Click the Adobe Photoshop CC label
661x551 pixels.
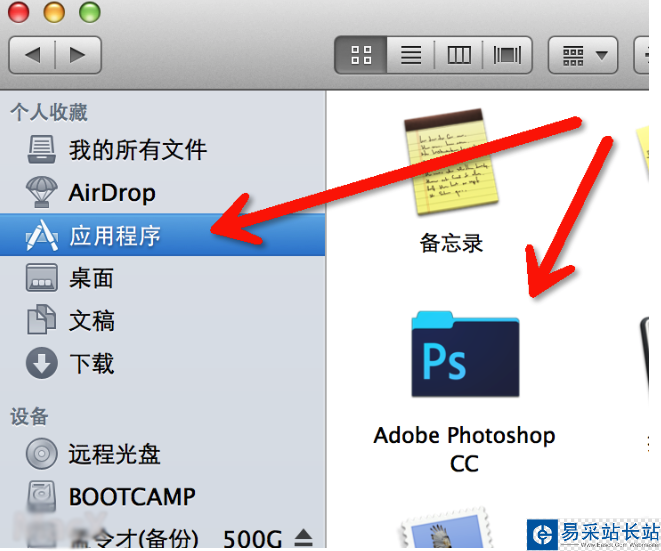pyautogui.click(x=464, y=449)
